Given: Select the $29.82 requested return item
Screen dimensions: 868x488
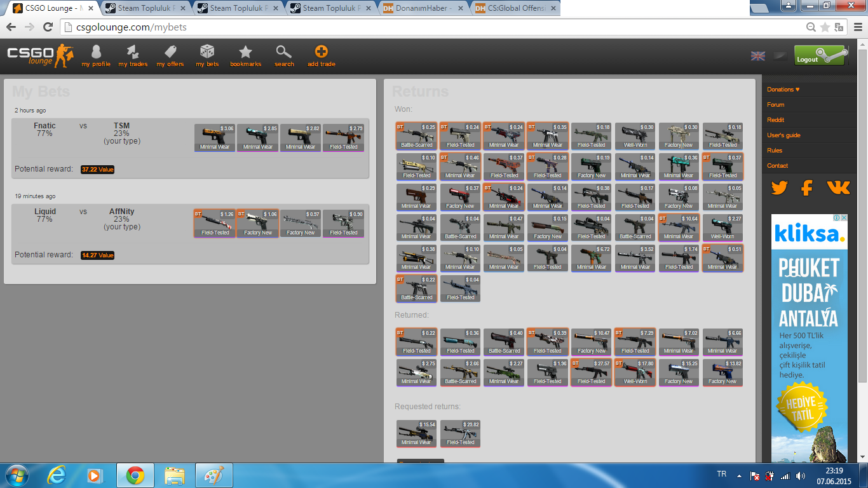Looking at the screenshot, I should [x=460, y=433].
